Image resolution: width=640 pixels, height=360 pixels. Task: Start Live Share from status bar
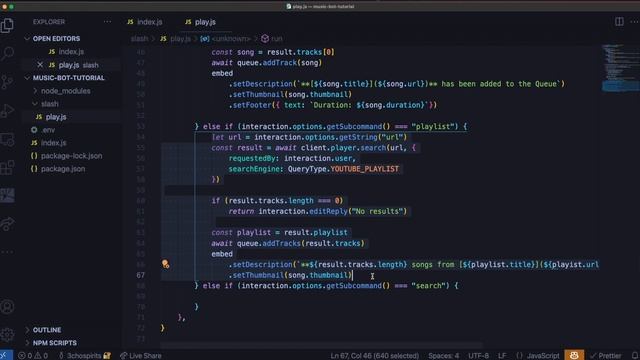(140, 356)
